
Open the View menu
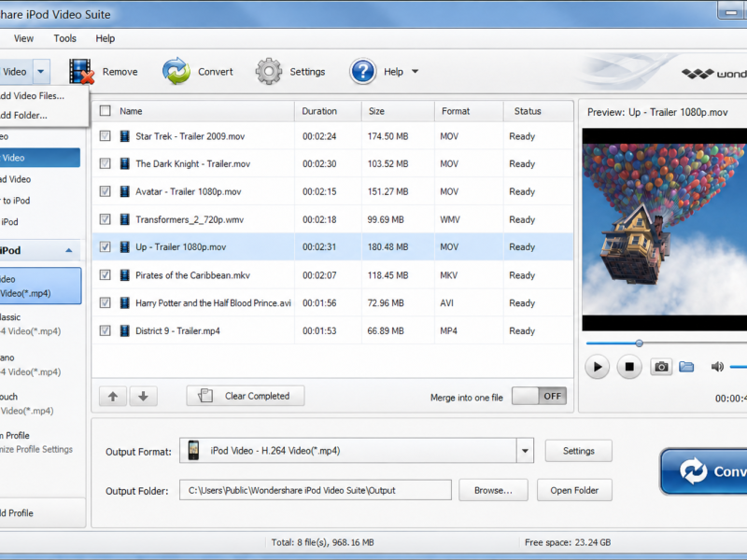click(24, 38)
